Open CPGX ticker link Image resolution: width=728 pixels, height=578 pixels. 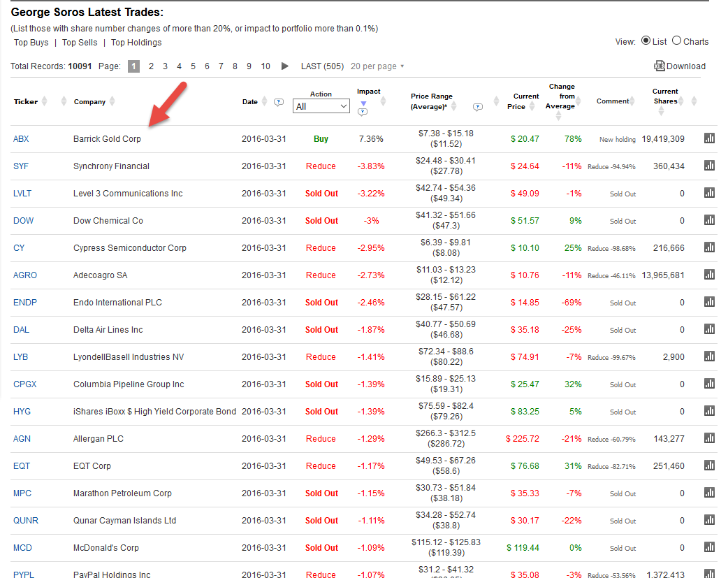tap(24, 384)
